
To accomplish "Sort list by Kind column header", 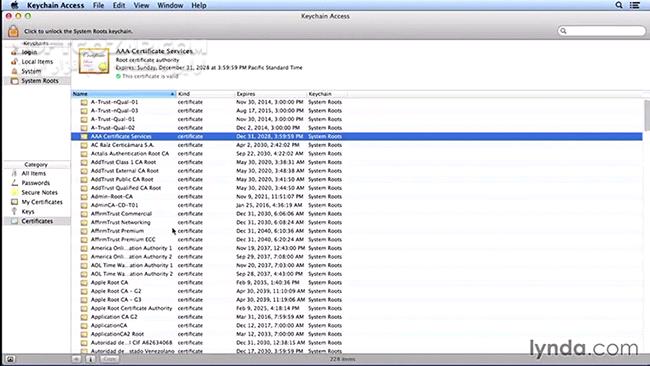I will tap(205, 94).
